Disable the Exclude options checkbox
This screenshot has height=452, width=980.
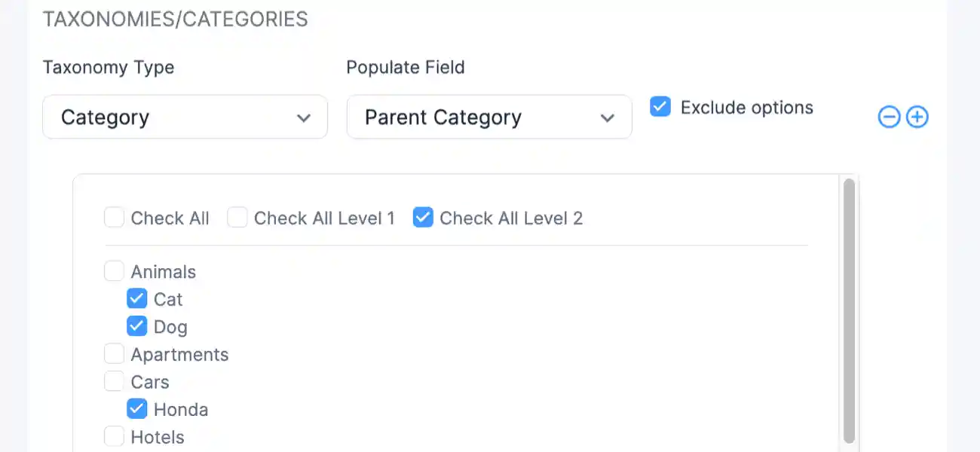point(660,107)
